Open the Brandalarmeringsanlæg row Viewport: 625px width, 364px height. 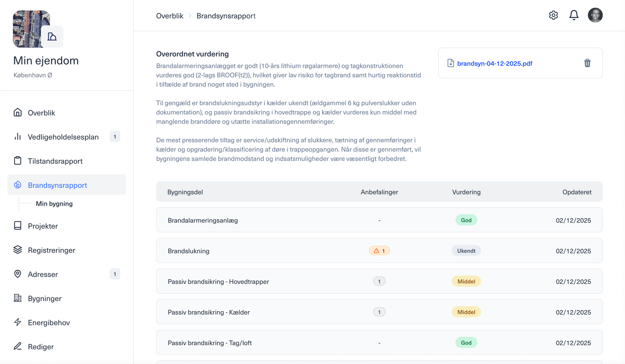(x=379, y=220)
